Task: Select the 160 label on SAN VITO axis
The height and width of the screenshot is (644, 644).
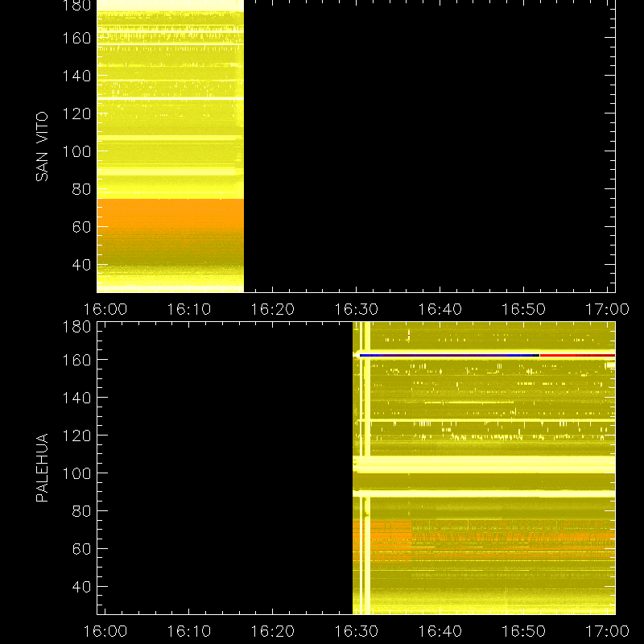Action: pyautogui.click(x=76, y=38)
